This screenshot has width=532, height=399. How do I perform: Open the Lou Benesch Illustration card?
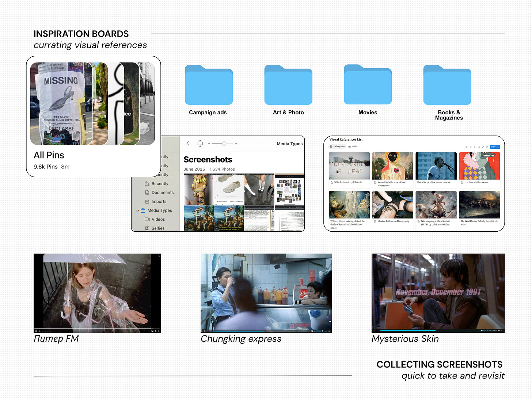tap(480, 170)
